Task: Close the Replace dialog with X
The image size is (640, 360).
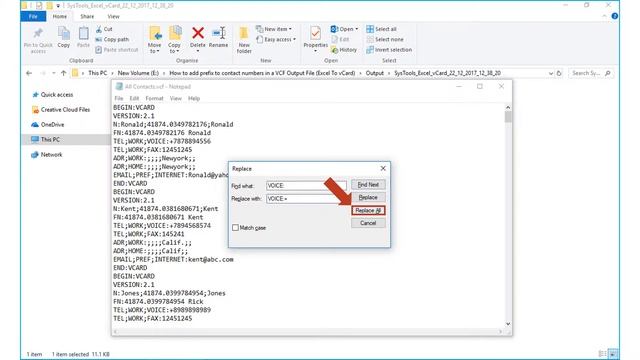Action: tap(383, 169)
